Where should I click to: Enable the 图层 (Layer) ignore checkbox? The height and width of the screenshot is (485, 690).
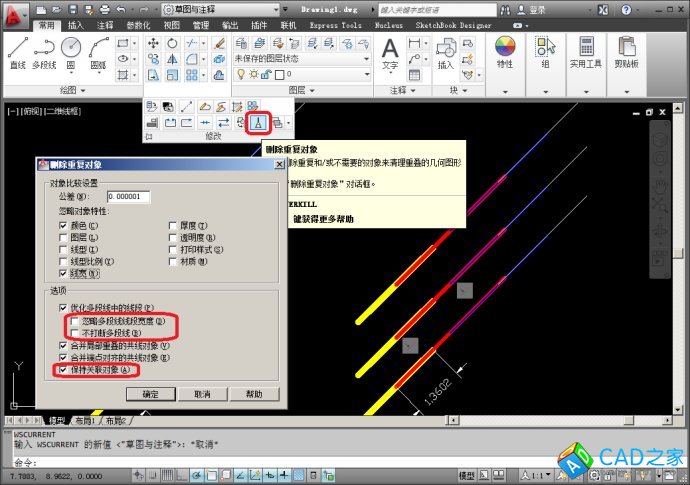(64, 238)
